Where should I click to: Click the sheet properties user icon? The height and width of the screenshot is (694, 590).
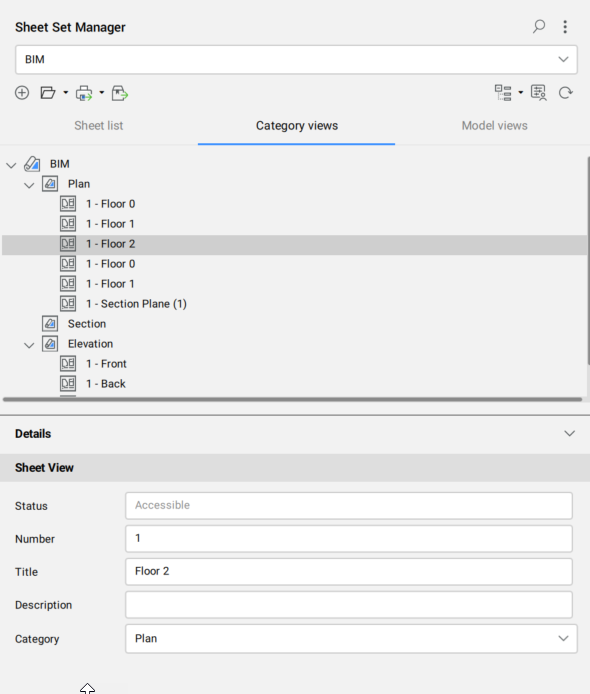coord(539,93)
